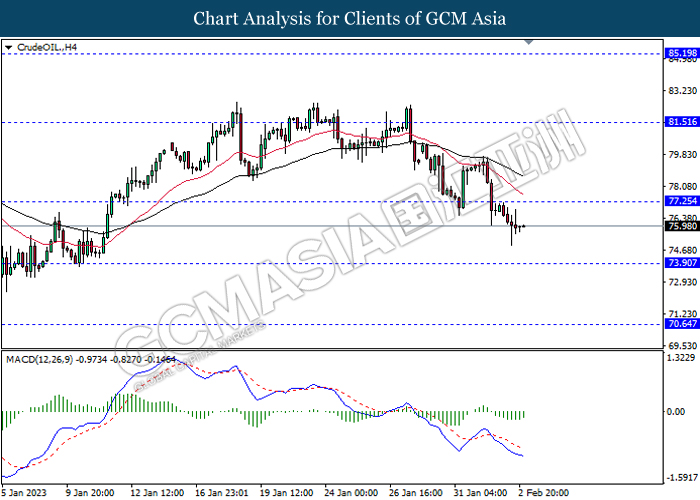Image resolution: width=700 pixels, height=500 pixels.
Task: Click the 24 Jan 00:00 time label
Action: tap(351, 493)
